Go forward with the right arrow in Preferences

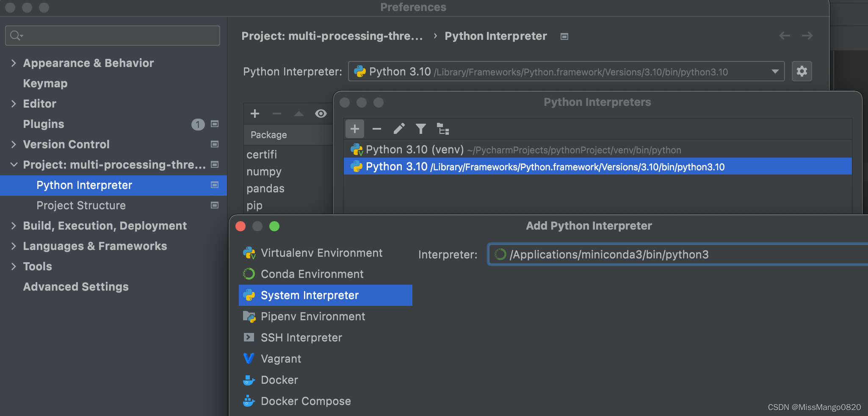pos(807,36)
